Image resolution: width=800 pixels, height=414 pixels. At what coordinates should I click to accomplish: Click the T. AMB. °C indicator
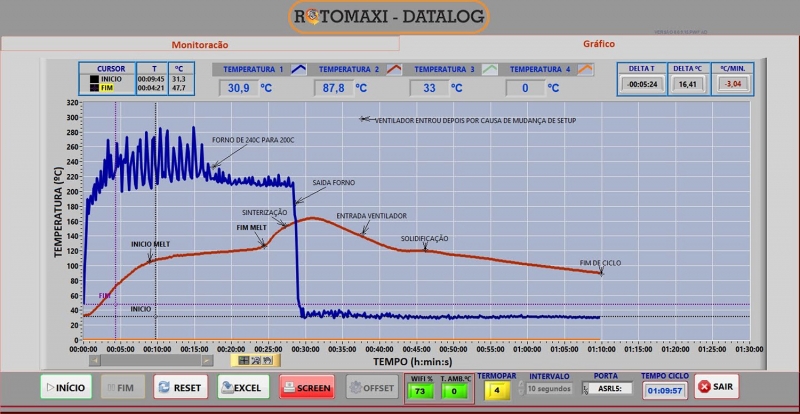tap(453, 391)
